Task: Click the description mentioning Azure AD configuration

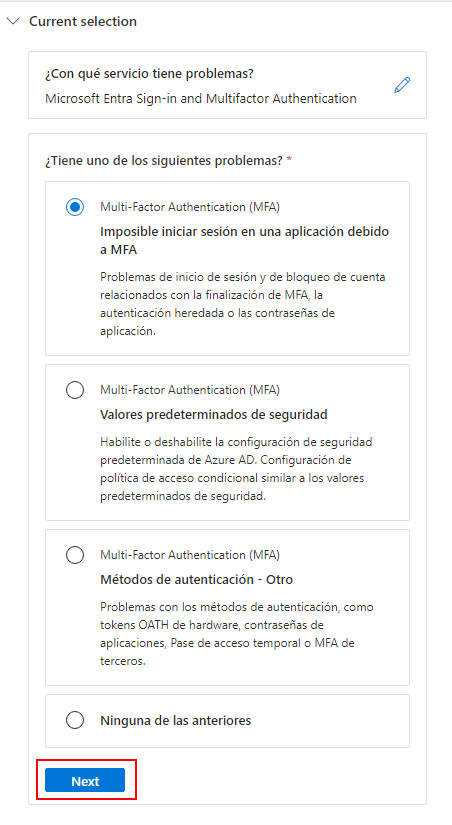Action: [x=236, y=469]
